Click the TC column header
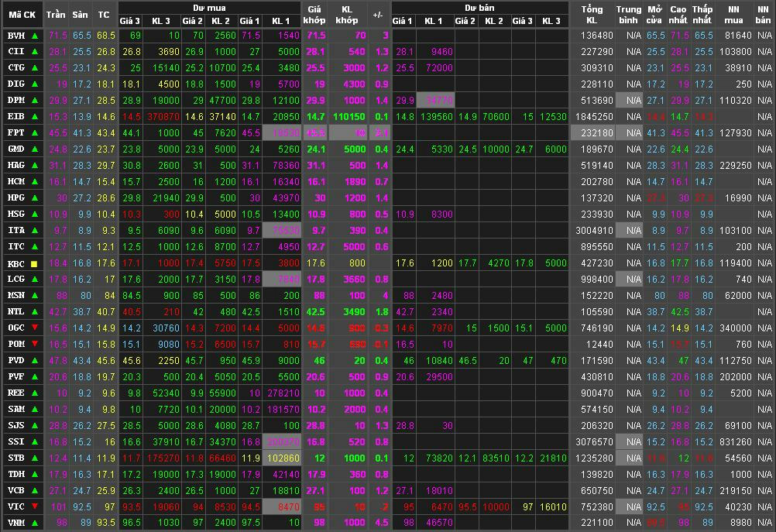The image size is (776, 532). [104, 15]
